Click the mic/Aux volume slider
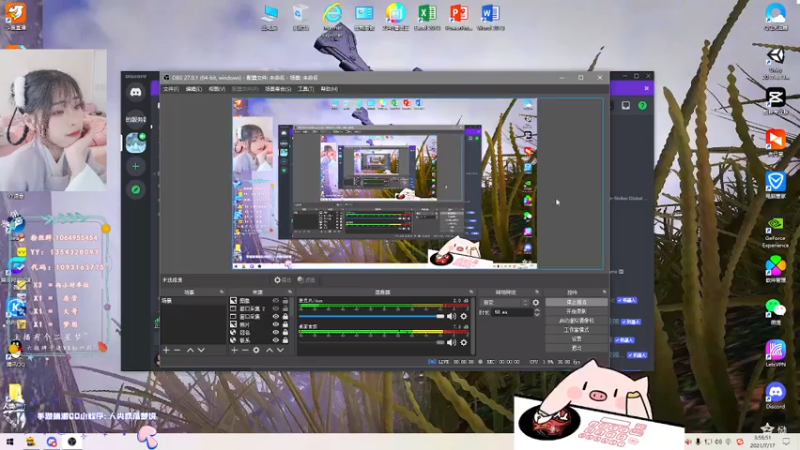Screen dimensions: 800x450 (x=371, y=316)
